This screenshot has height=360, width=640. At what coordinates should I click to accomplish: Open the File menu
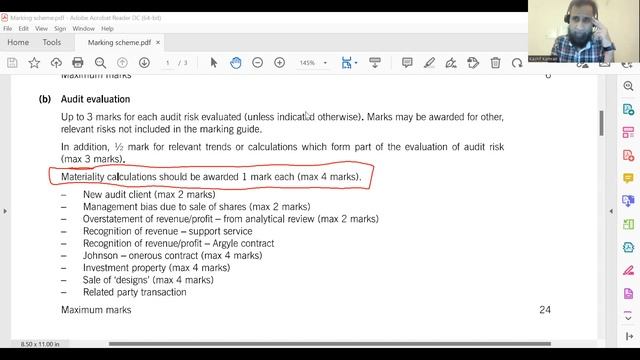(x=7, y=29)
